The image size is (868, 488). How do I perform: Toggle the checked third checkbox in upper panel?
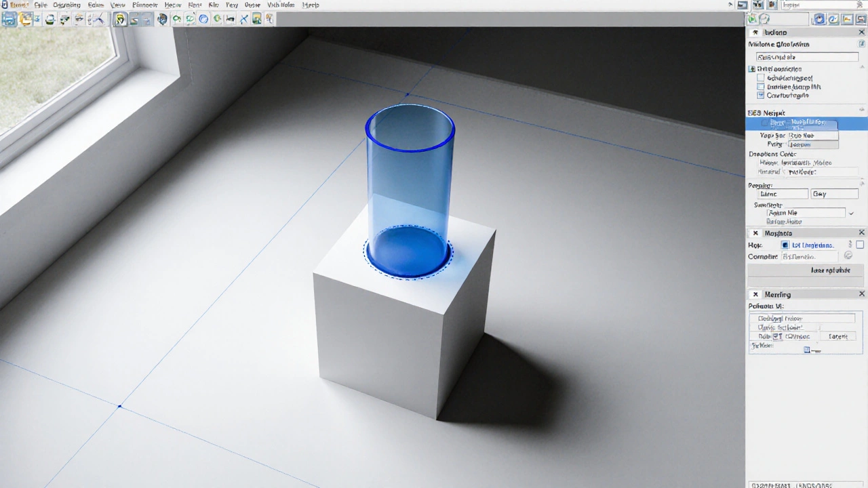761,96
